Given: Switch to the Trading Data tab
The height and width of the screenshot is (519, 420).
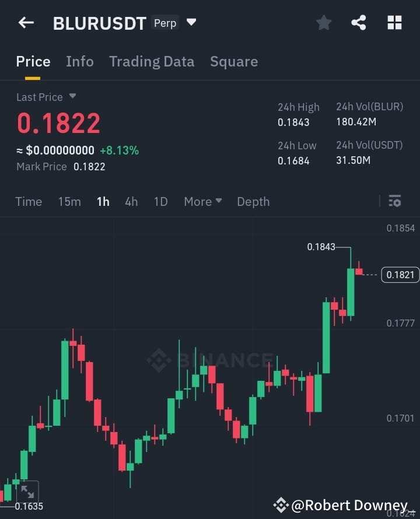Looking at the screenshot, I should point(152,61).
